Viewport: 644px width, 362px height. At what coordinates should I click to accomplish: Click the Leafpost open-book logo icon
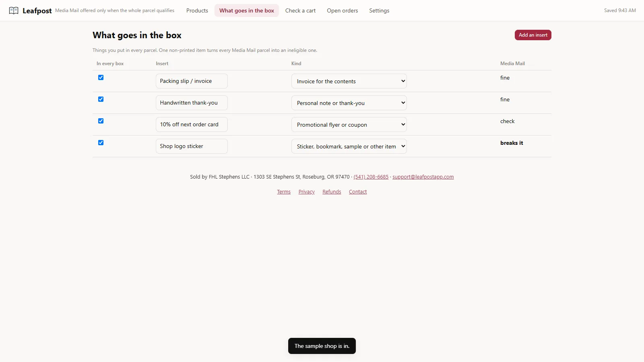14,10
